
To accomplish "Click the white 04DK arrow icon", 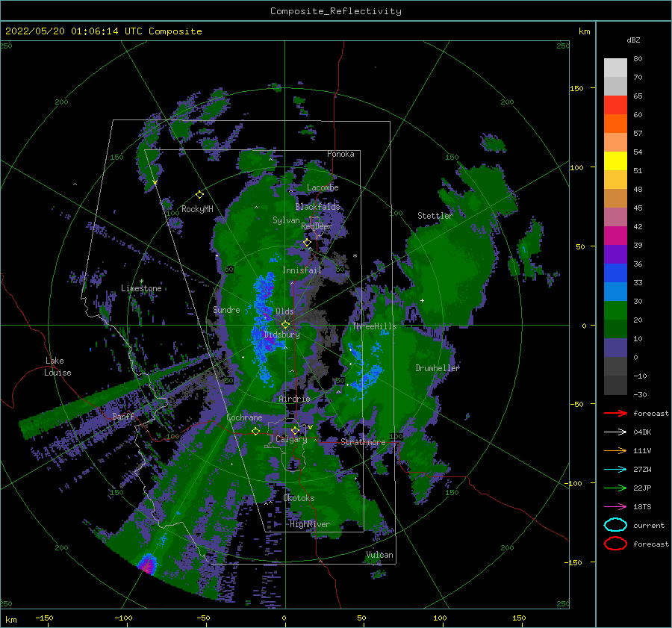I will point(615,432).
